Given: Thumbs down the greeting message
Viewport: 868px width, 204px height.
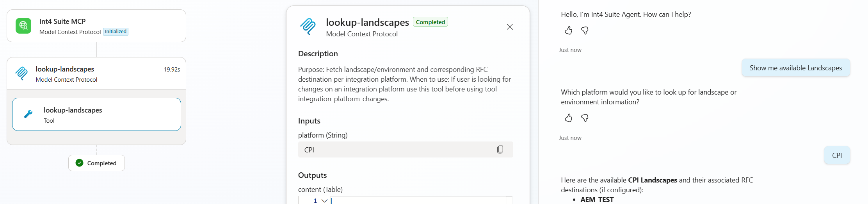Looking at the screenshot, I should [x=585, y=30].
